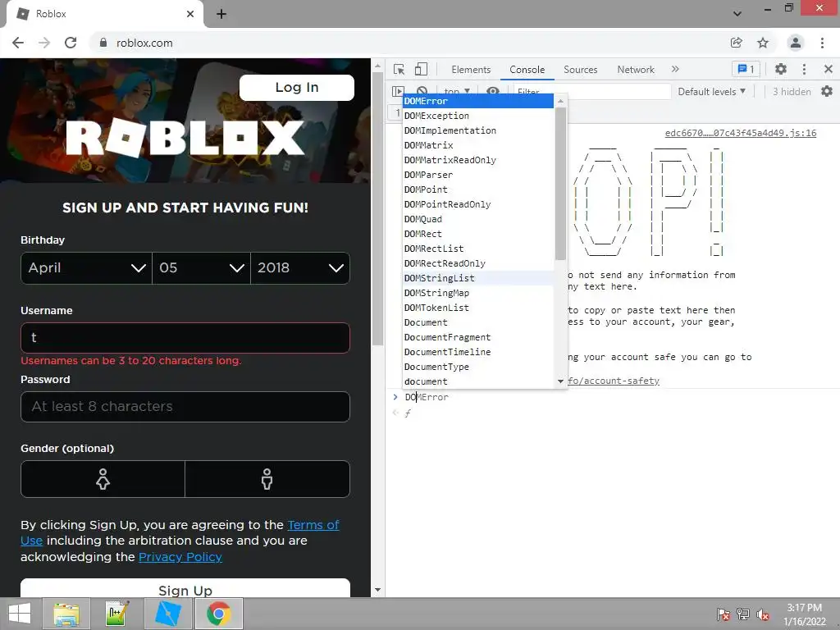Select the female gender icon
Viewport: 840px width, 630px height.
pyautogui.click(x=103, y=479)
